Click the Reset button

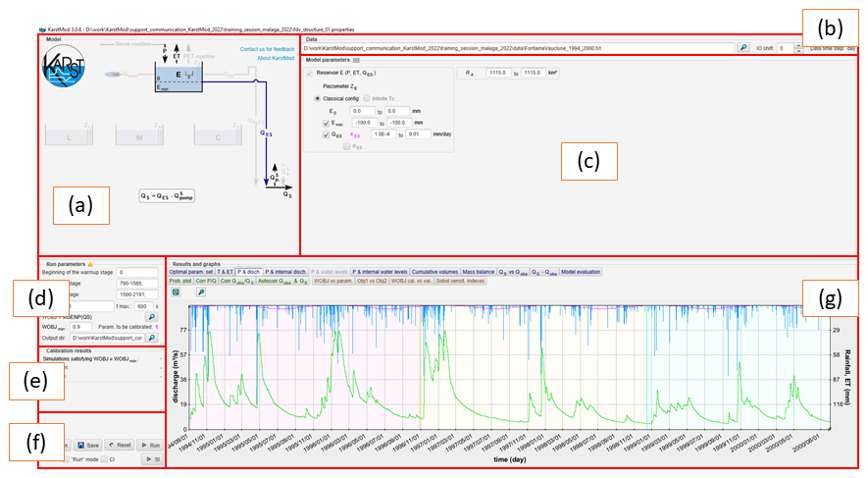coord(121,445)
